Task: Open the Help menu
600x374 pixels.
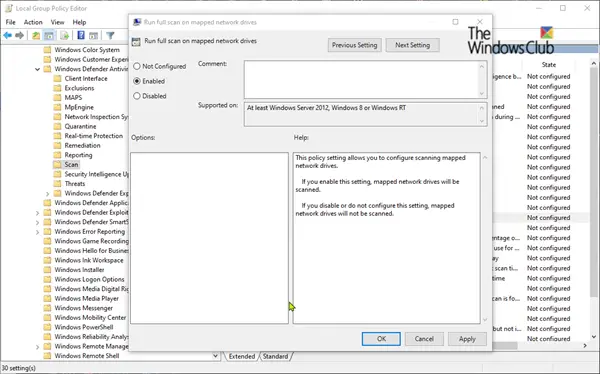Action: 79,22
